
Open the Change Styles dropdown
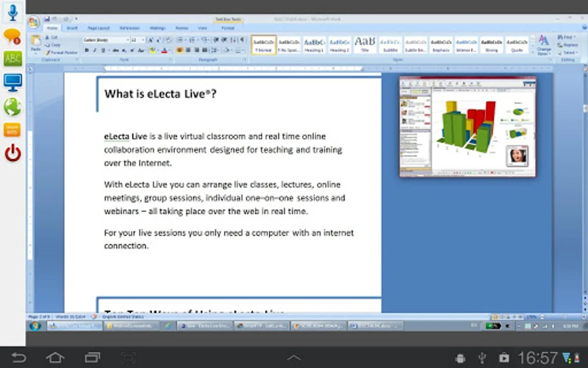coord(543,45)
